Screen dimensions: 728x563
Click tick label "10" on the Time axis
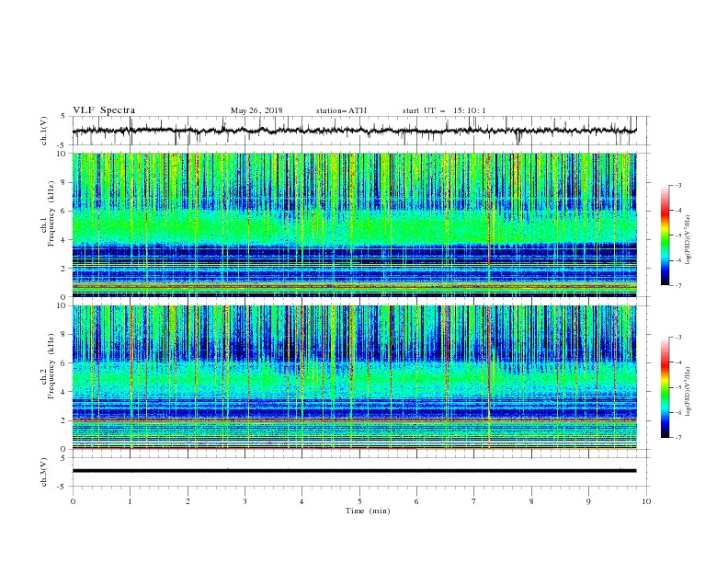tap(646, 501)
